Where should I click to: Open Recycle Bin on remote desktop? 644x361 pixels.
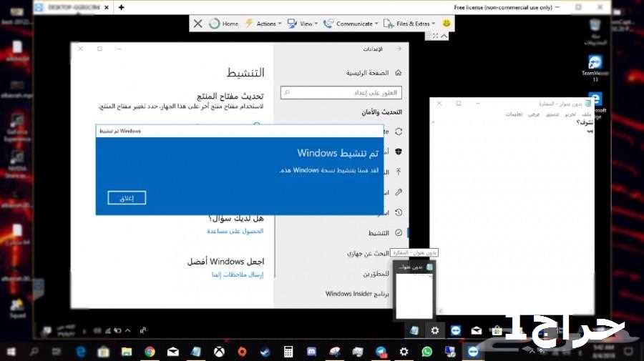(x=595, y=32)
